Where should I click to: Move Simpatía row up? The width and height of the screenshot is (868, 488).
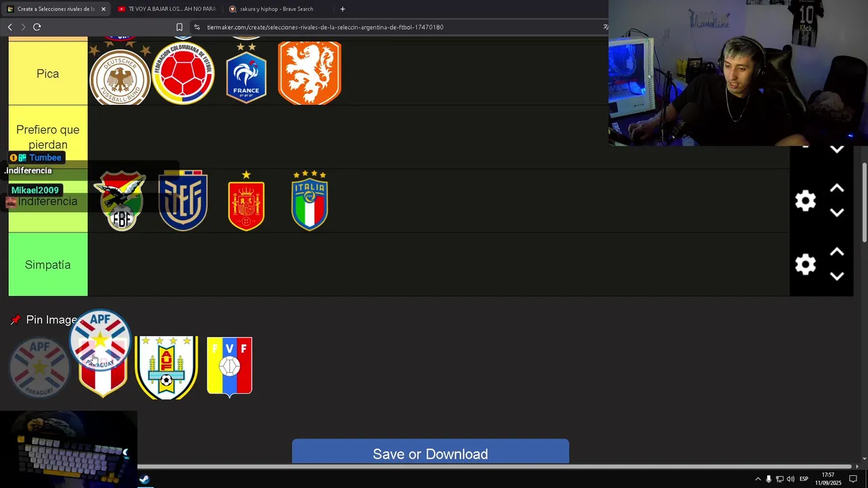click(x=837, y=252)
